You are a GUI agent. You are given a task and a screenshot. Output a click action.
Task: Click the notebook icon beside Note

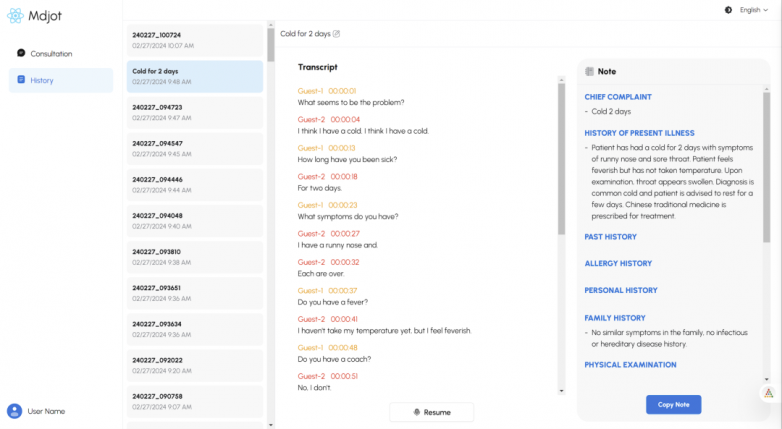coord(589,72)
